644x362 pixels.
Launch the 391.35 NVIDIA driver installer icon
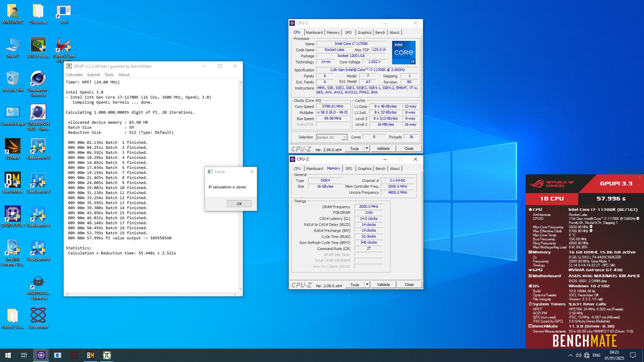[38, 48]
